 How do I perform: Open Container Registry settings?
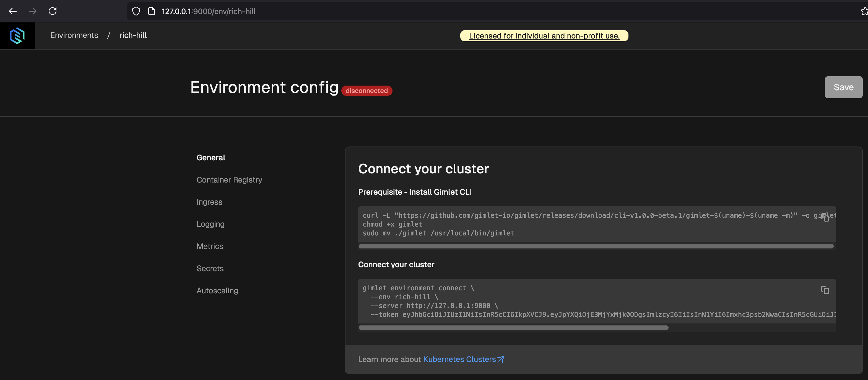[x=229, y=180]
